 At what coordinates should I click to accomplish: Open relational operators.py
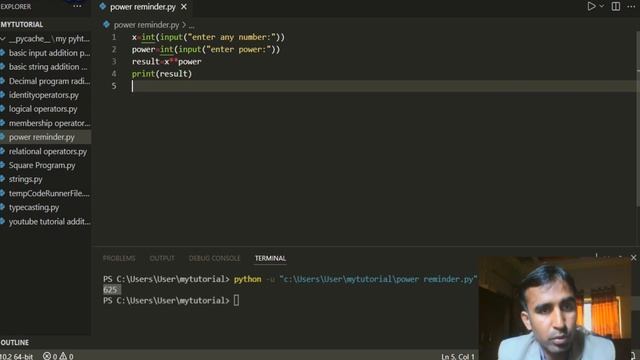tap(45, 151)
